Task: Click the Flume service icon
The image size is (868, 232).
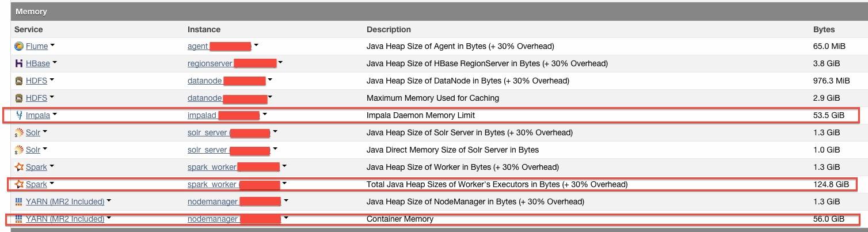Action: (x=18, y=46)
